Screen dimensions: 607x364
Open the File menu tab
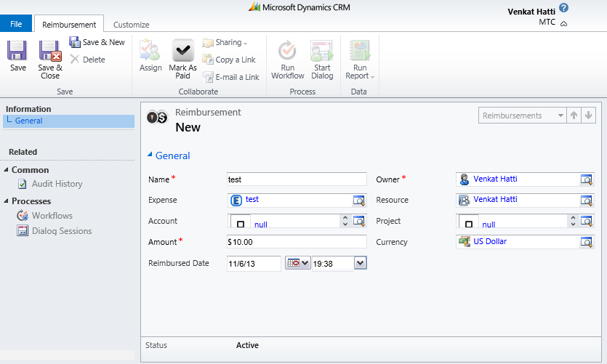pos(16,25)
